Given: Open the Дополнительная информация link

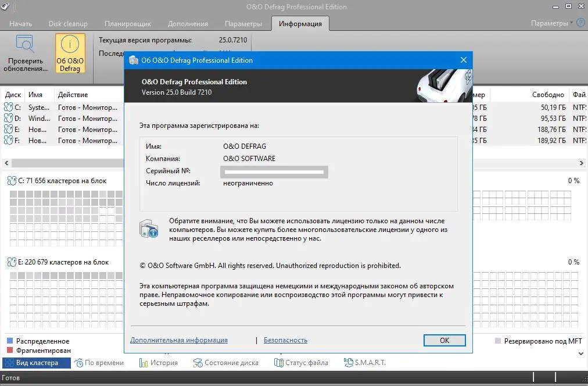Looking at the screenshot, I should [179, 340].
